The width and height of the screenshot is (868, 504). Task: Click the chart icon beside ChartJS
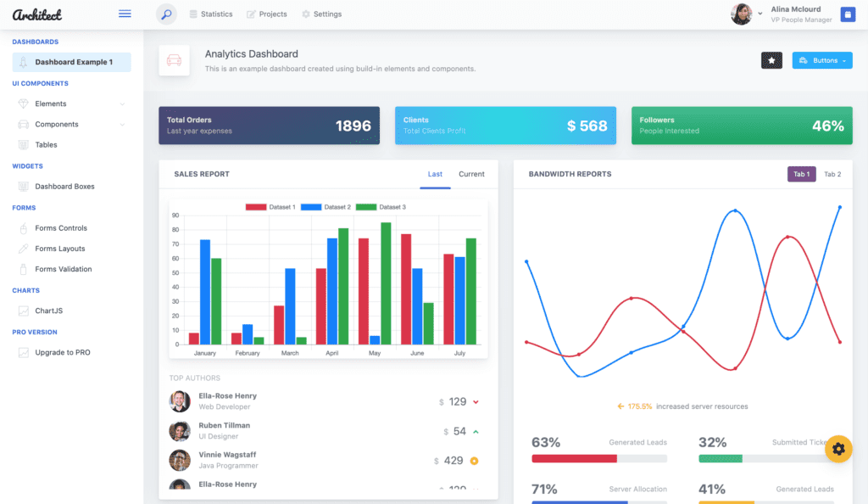pos(23,311)
